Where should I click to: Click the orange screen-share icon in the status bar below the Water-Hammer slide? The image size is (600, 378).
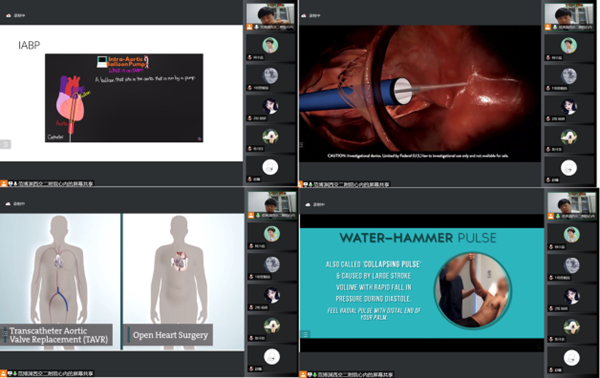click(x=303, y=375)
